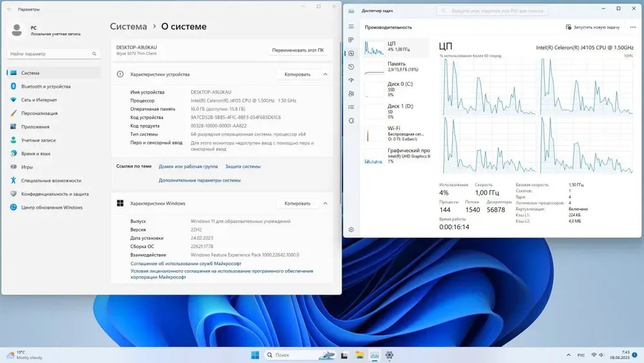
Task: Select Память in performance list
Action: coord(396,66)
